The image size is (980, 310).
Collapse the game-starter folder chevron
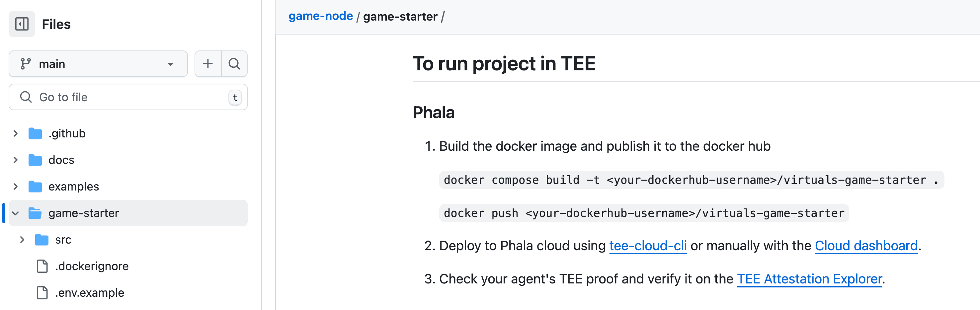[15, 213]
